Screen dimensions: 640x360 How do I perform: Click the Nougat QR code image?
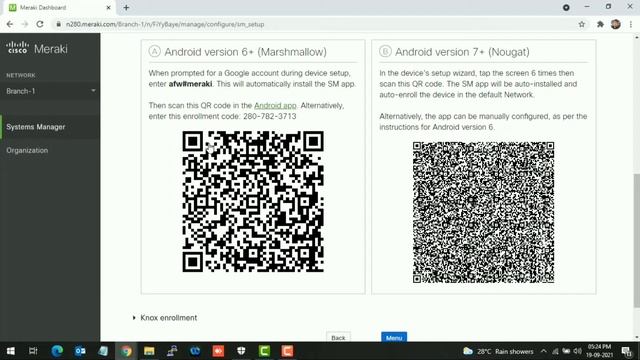pyautogui.click(x=483, y=212)
